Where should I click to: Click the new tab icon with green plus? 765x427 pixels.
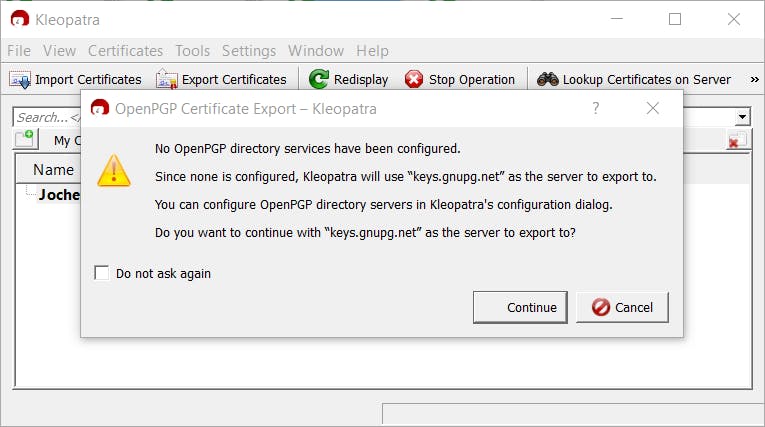25,139
